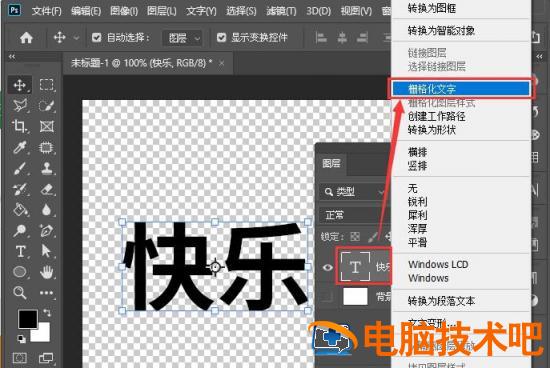The height and width of the screenshot is (368, 550).
Task: Open the 图层 auto-select target dropdown
Action: coord(182,38)
